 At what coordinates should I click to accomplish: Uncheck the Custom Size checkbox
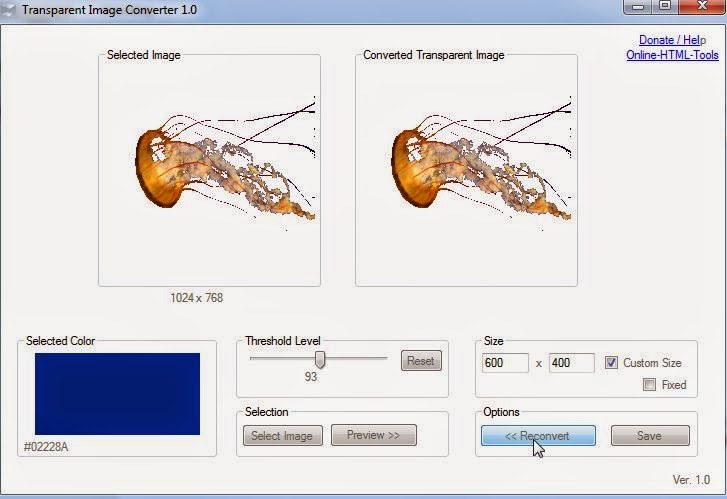tap(612, 363)
